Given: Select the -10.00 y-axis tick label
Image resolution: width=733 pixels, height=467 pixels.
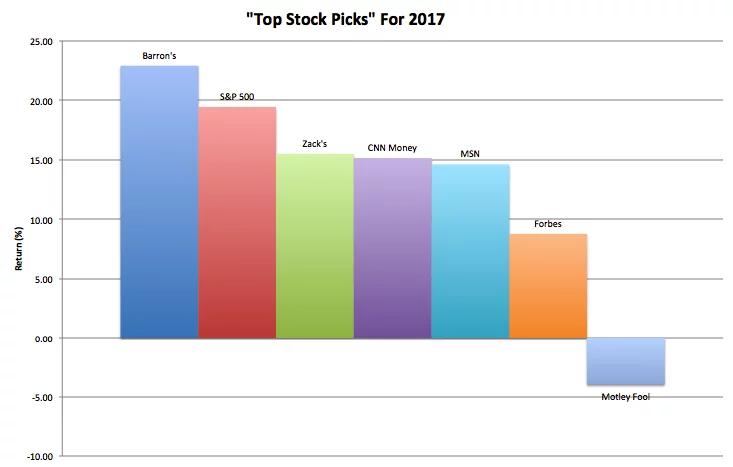Looking at the screenshot, I should (x=42, y=456).
